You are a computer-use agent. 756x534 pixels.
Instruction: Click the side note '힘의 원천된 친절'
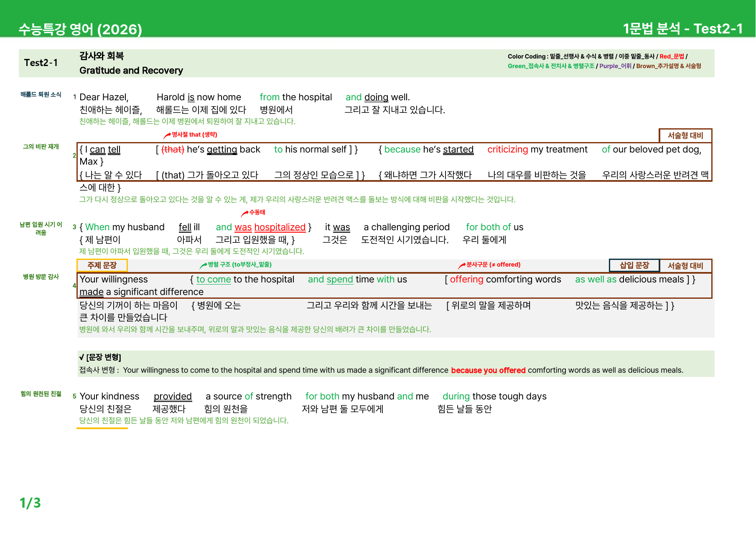coord(41,394)
